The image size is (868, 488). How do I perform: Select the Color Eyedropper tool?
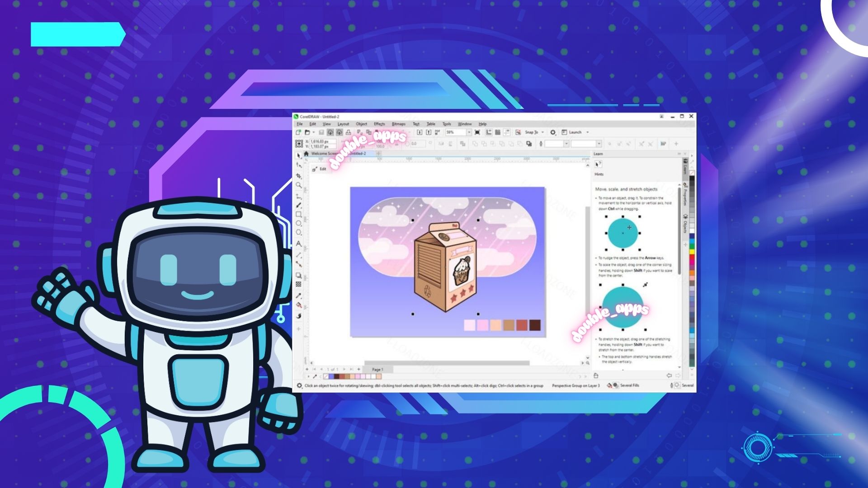click(x=298, y=295)
